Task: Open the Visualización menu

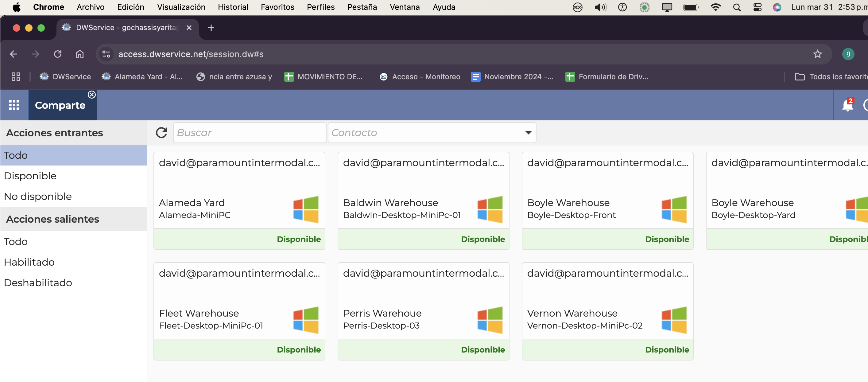Action: click(x=181, y=7)
